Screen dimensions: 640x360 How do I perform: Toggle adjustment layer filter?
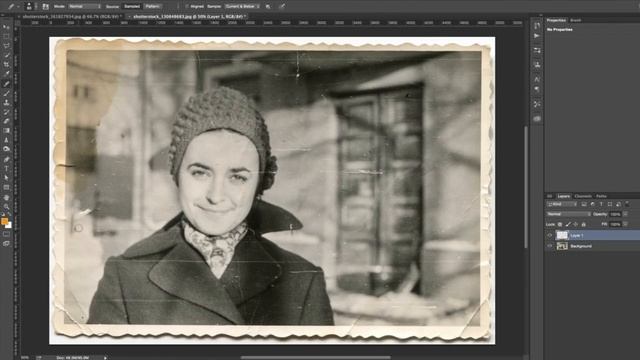point(593,204)
